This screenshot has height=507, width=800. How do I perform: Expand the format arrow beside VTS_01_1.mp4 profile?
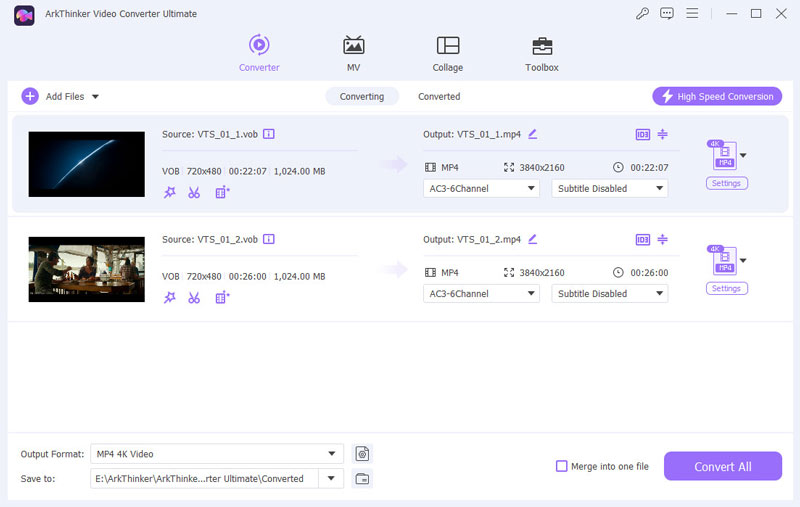(x=743, y=156)
